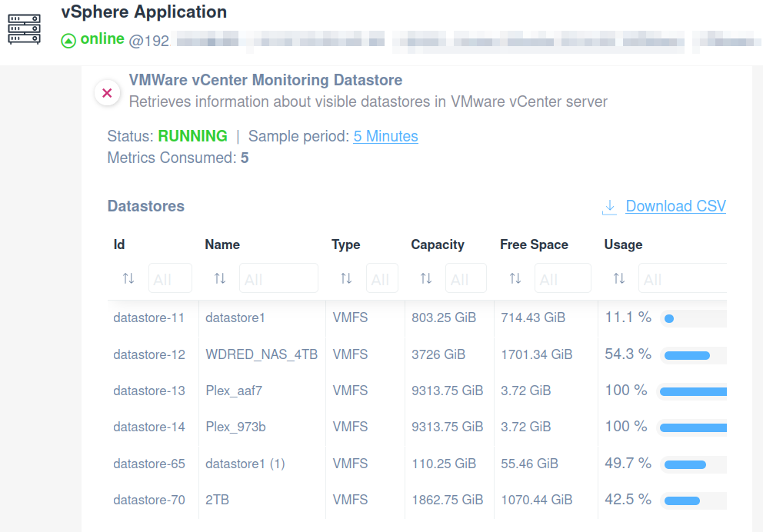Screen dimensions: 763x532
Task: Sort the table by Capacity column
Action: click(x=426, y=278)
